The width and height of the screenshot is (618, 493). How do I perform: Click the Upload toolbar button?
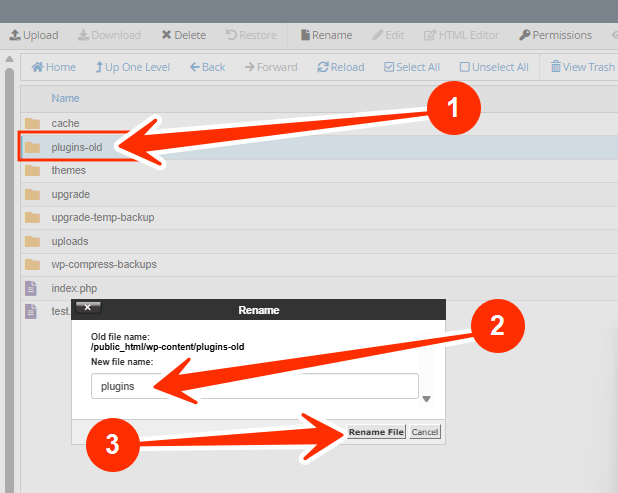34,35
